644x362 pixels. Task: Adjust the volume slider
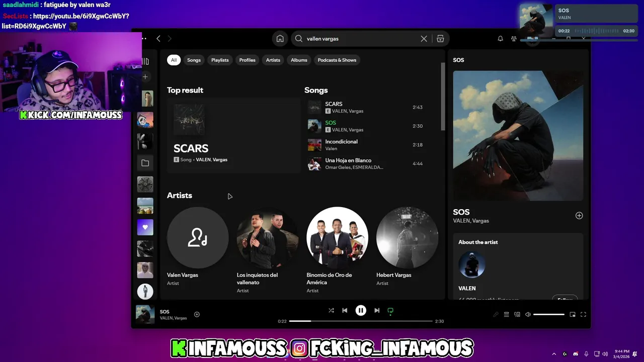549,314
